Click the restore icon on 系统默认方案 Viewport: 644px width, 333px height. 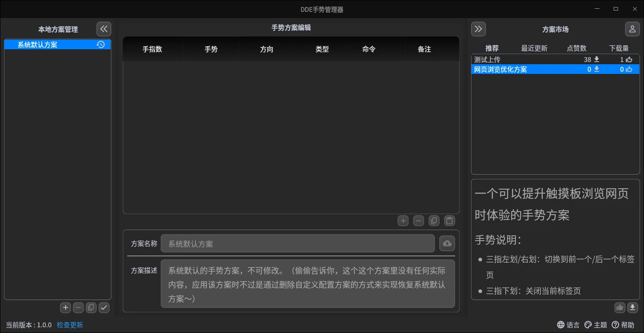click(101, 44)
